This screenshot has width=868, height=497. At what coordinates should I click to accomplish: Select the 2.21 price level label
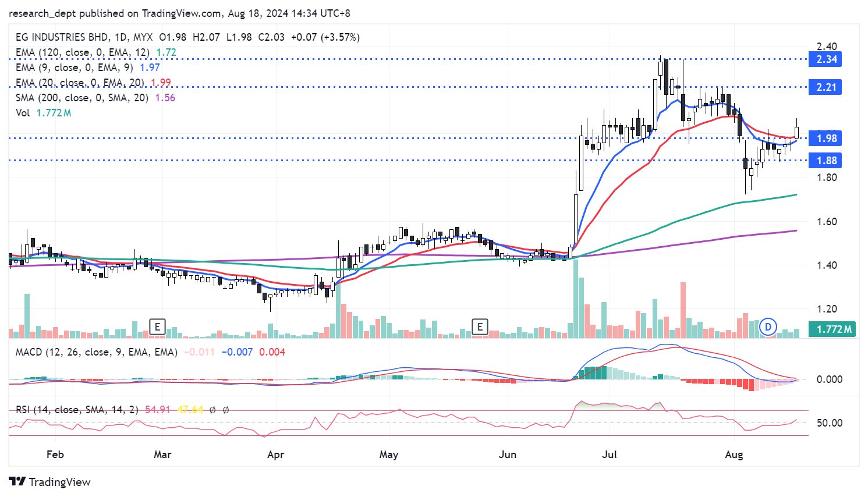[x=825, y=87]
